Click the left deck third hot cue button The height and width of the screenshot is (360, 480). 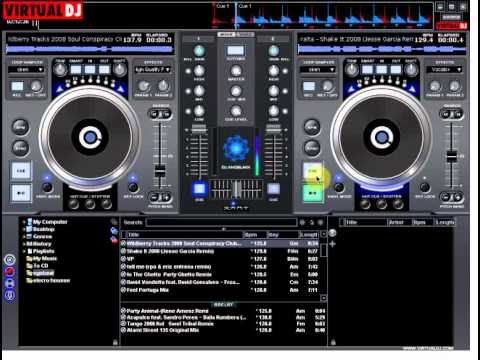tap(106, 204)
